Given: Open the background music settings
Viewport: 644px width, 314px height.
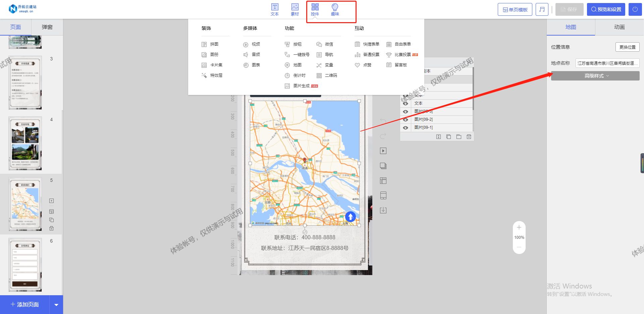Looking at the screenshot, I should pyautogui.click(x=542, y=9).
